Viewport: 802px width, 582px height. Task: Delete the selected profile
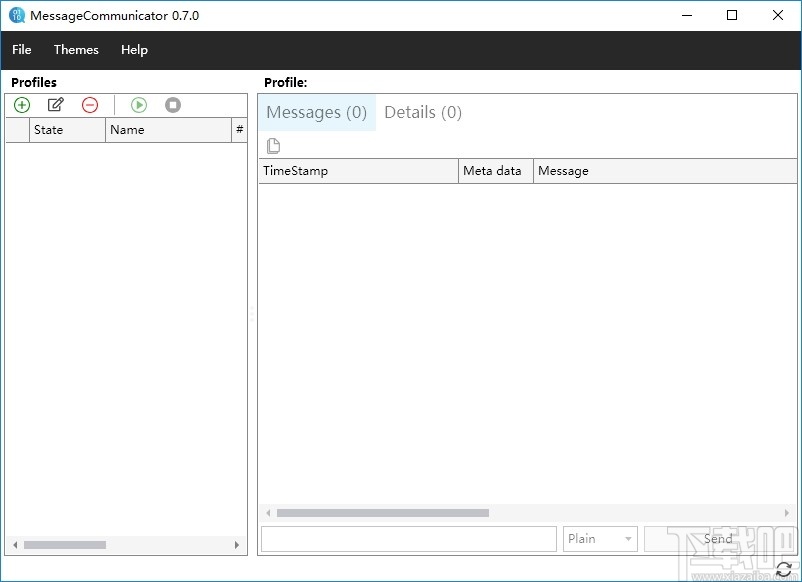pyautogui.click(x=89, y=104)
